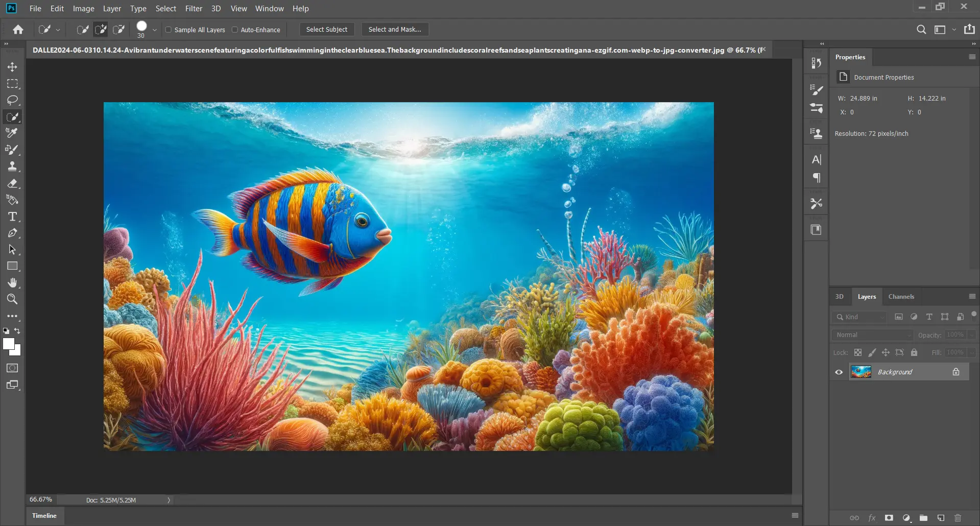
Task: Toggle lock all padlock icon
Action: click(914, 352)
